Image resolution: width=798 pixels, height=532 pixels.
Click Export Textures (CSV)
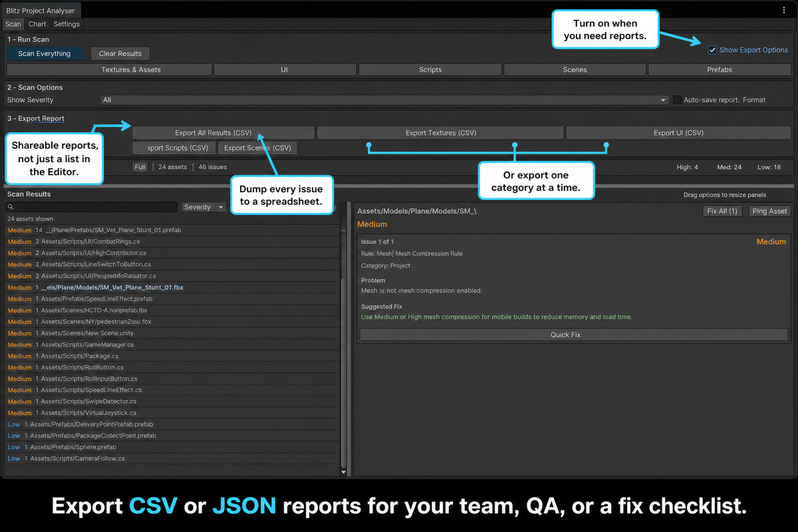pos(440,133)
